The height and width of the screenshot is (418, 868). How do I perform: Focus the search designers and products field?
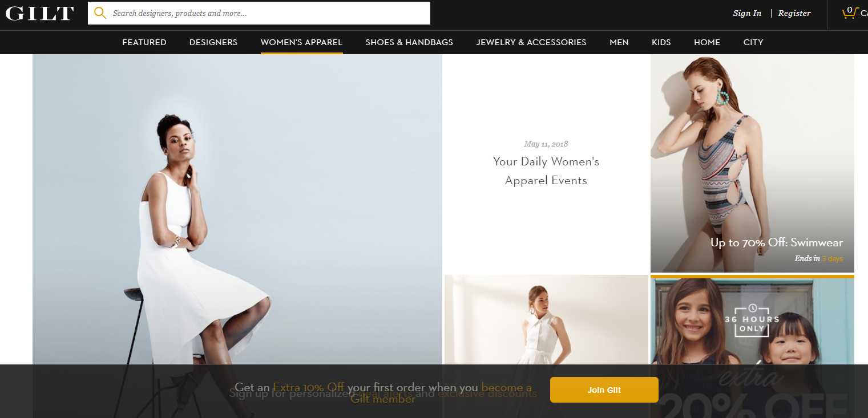tap(259, 13)
